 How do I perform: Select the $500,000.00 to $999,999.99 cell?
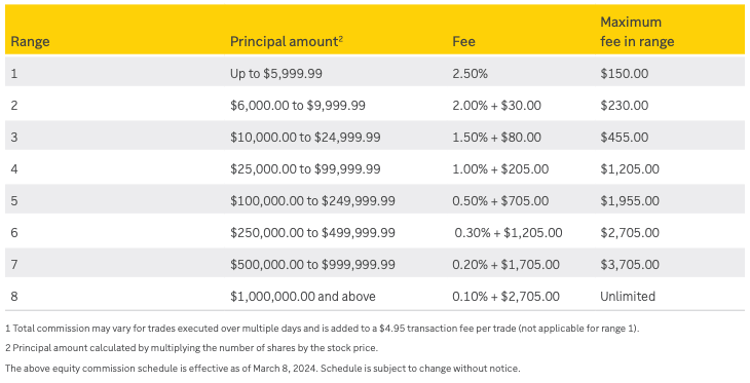point(312,264)
